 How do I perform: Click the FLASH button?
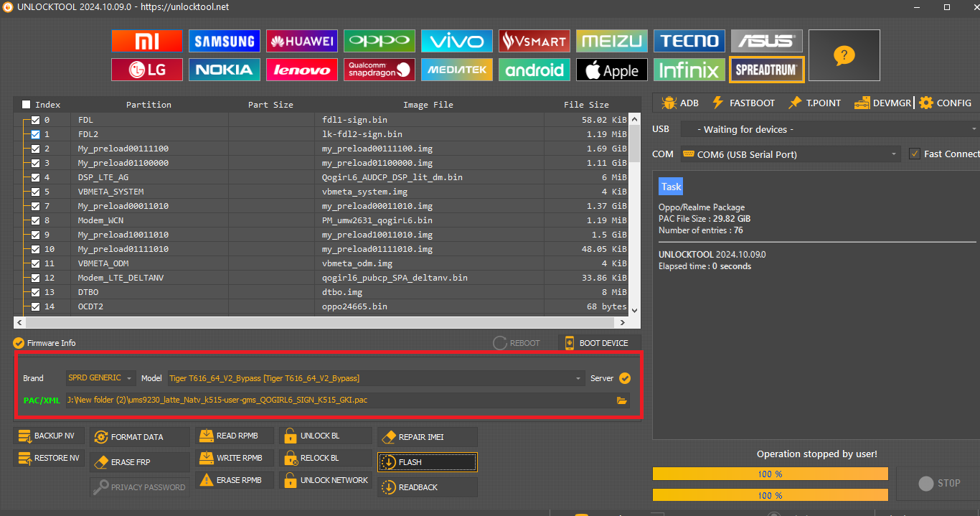tap(428, 462)
